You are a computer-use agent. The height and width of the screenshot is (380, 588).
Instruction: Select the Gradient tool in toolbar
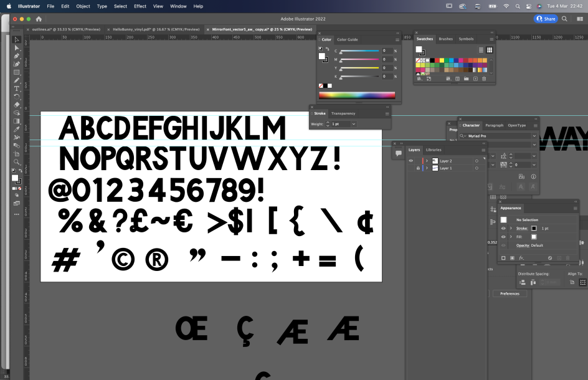point(17,121)
